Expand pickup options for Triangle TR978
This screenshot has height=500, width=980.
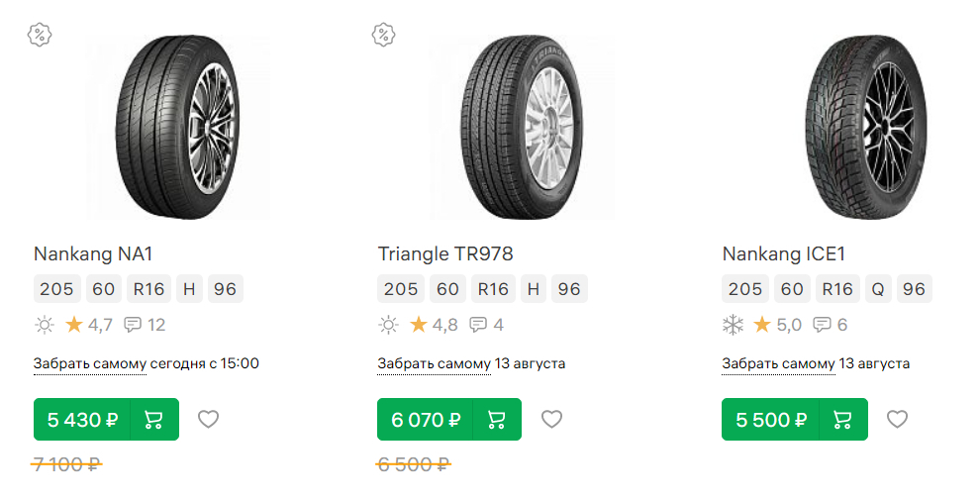(x=435, y=363)
